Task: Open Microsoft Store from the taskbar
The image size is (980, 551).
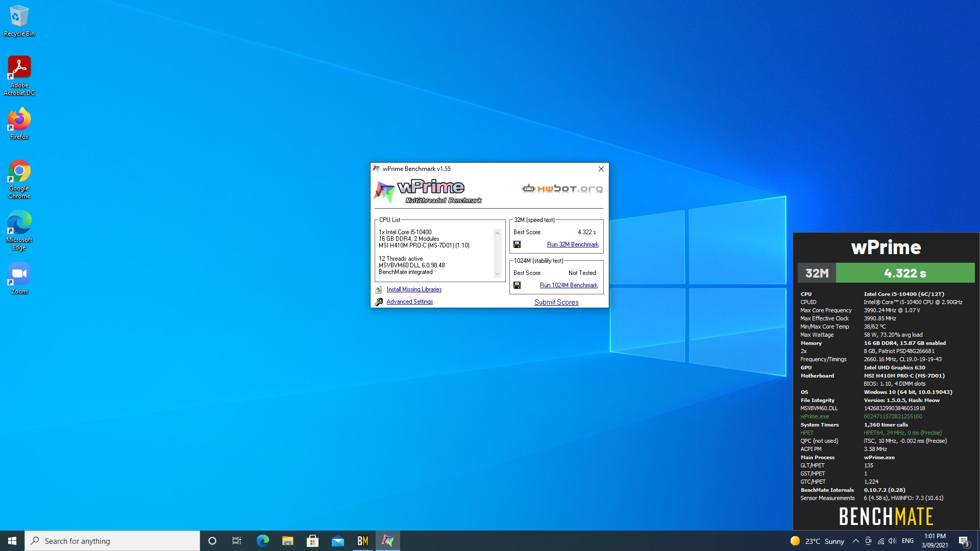Action: [x=312, y=541]
